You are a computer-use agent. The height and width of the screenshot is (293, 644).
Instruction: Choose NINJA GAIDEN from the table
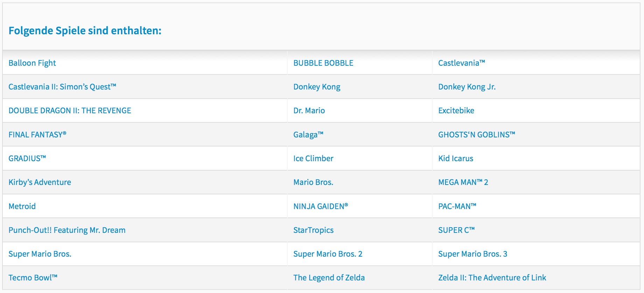click(x=321, y=206)
